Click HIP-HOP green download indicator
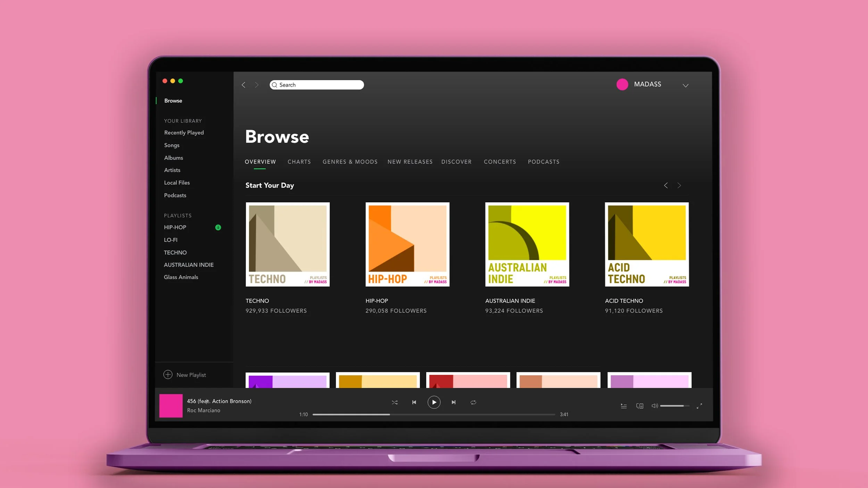 [x=218, y=227]
